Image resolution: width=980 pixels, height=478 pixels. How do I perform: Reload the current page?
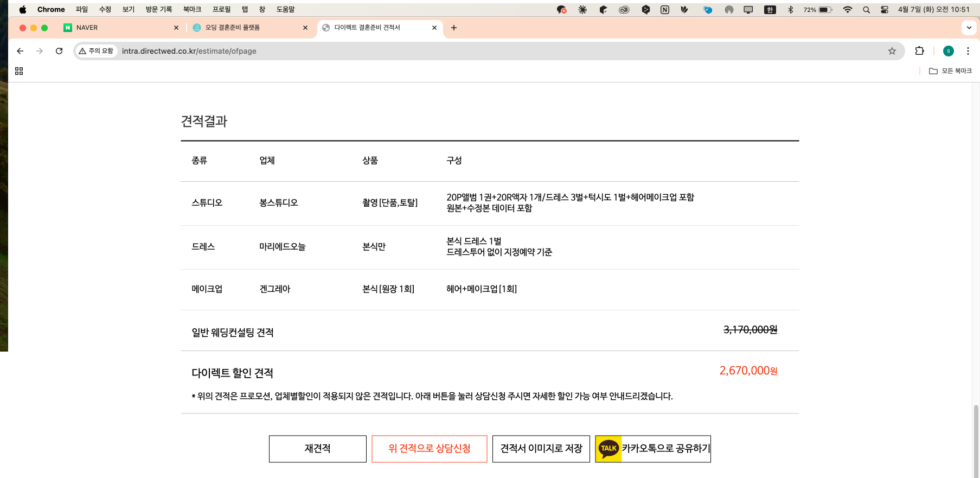59,51
